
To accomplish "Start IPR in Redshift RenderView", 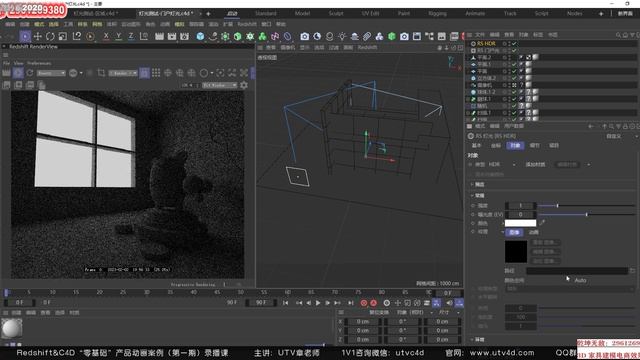I will pos(18,73).
